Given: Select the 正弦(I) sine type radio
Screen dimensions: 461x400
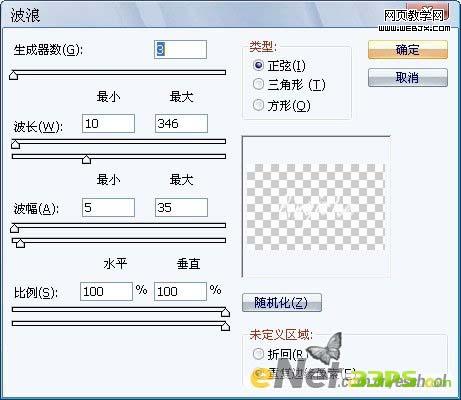Looking at the screenshot, I should 258,65.
